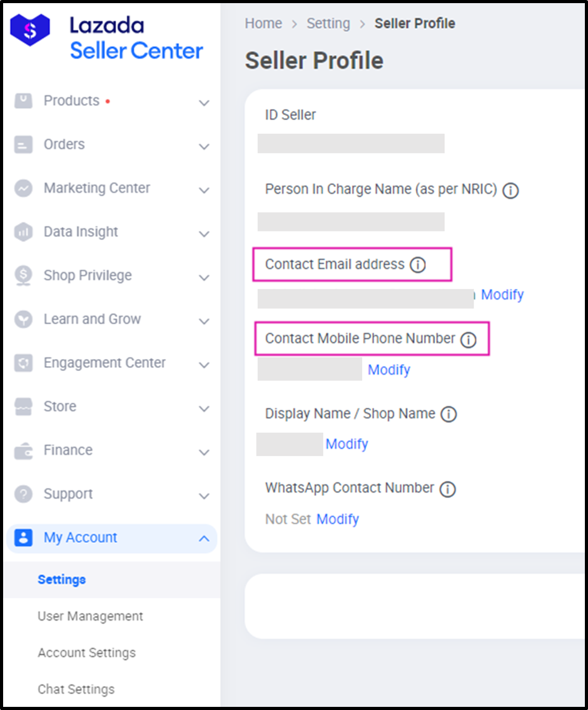Viewport: 588px width, 710px height.
Task: Click Modify next to Contact Mobile Phone Number
Action: coord(389,370)
